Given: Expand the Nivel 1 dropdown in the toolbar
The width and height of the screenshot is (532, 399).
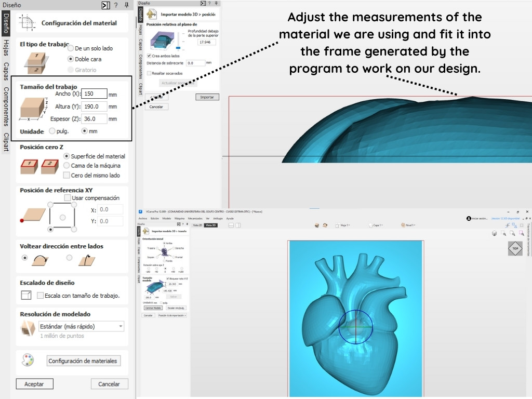Looking at the screenshot, I should (x=410, y=225).
